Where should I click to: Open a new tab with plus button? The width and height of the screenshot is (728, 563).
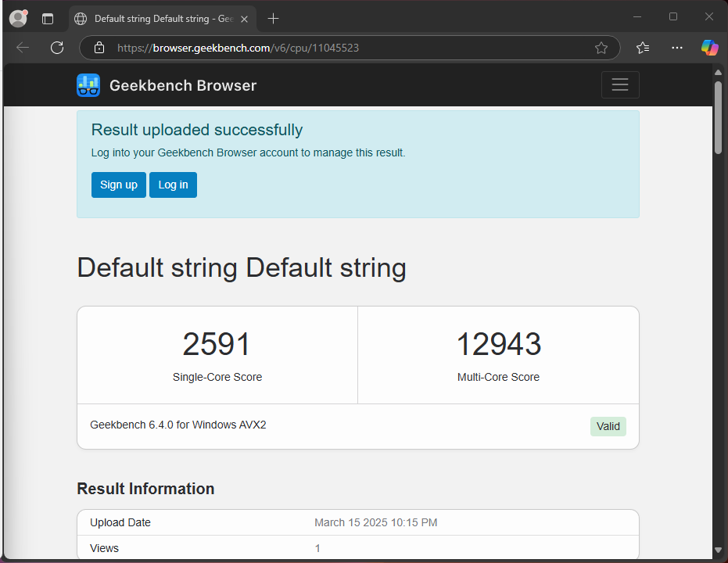coord(273,18)
